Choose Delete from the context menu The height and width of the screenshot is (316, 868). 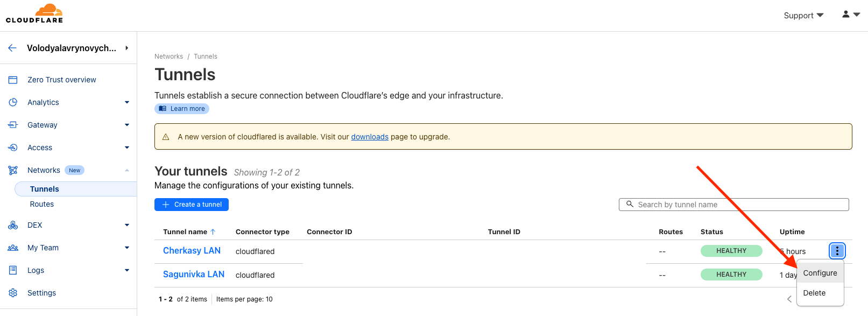[814, 293]
